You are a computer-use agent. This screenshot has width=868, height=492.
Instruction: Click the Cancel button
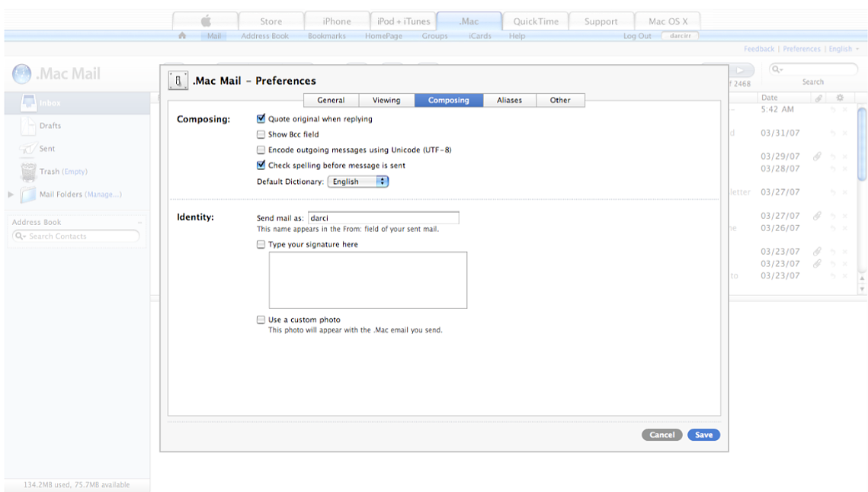[662, 435]
